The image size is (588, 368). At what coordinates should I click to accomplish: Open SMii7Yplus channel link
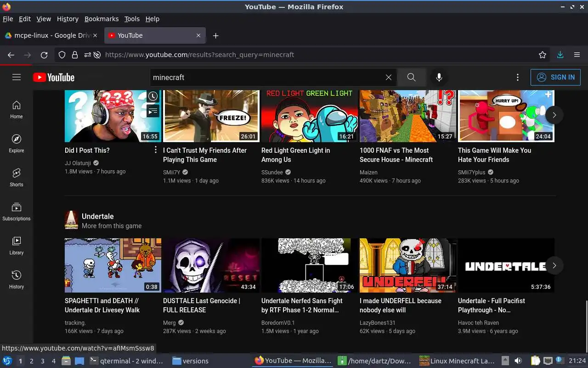pyautogui.click(x=472, y=172)
